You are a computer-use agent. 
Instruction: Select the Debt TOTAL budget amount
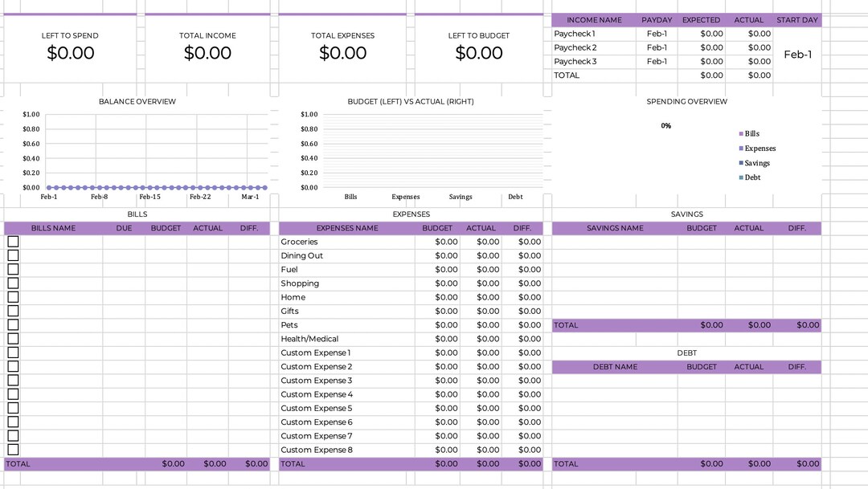702,464
